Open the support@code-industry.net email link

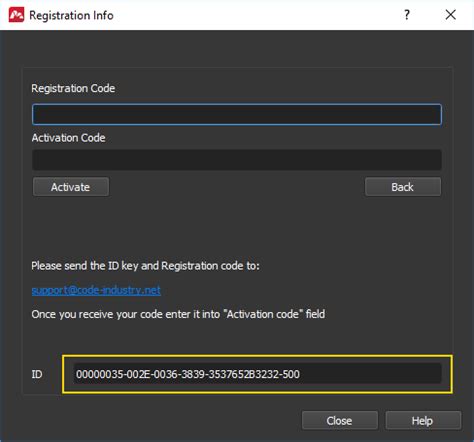(96, 290)
